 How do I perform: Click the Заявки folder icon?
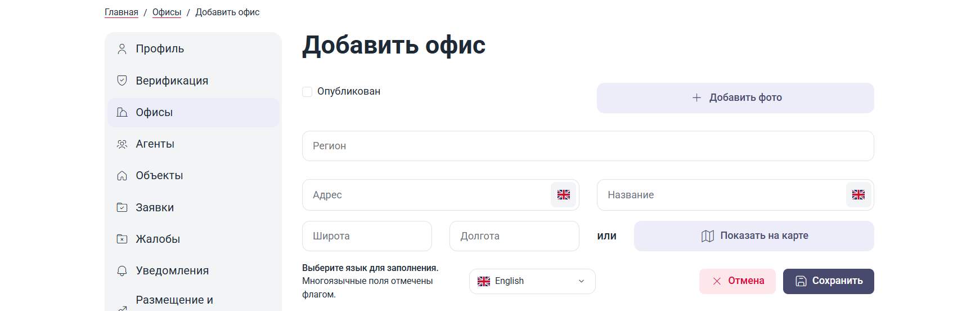point(122,207)
